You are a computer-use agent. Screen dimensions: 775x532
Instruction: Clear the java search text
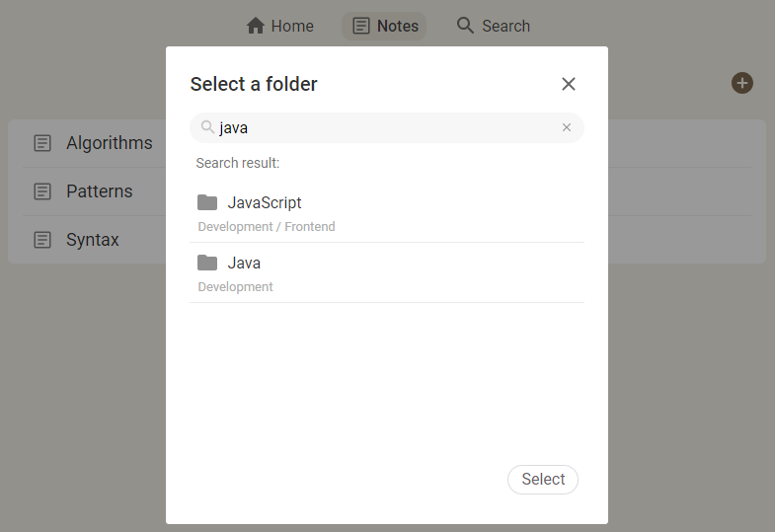[x=567, y=127]
